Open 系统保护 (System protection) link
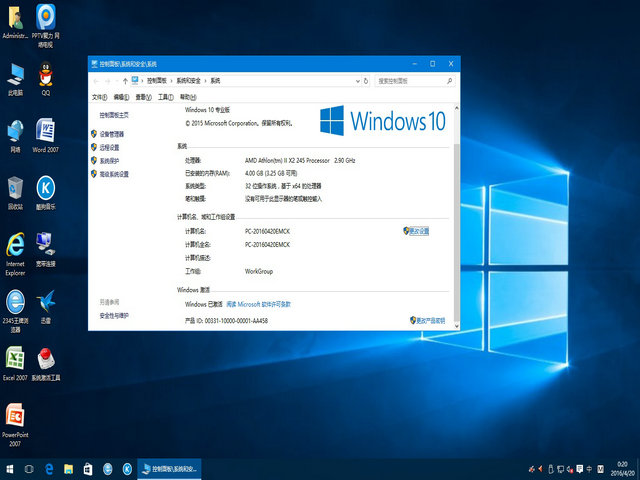 109,161
